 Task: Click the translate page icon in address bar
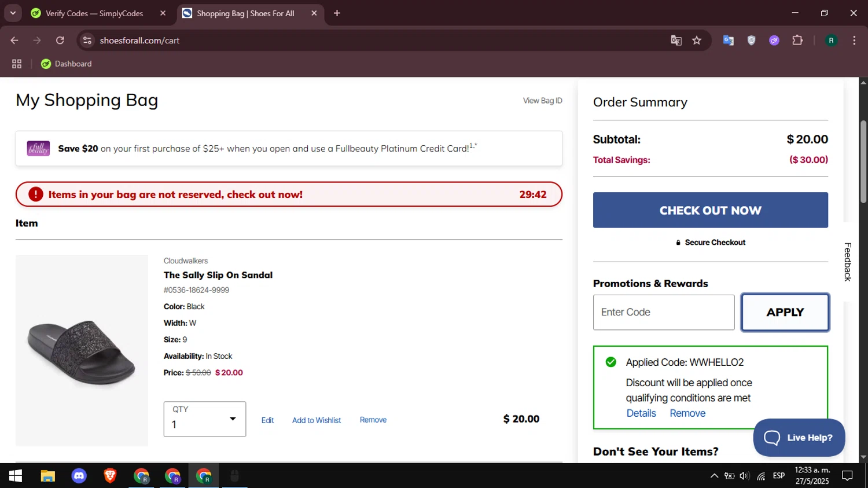(676, 41)
